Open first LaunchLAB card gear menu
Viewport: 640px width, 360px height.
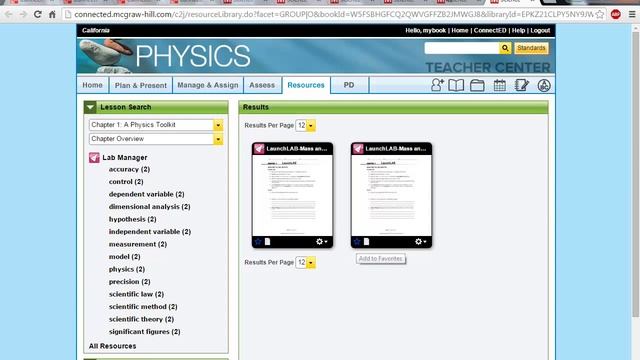pyautogui.click(x=321, y=242)
